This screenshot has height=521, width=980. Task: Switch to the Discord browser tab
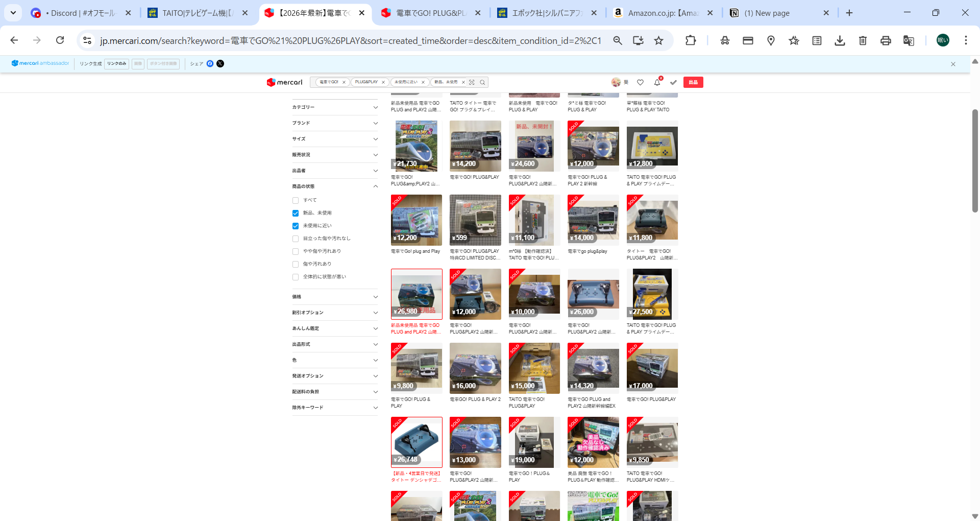click(x=82, y=13)
